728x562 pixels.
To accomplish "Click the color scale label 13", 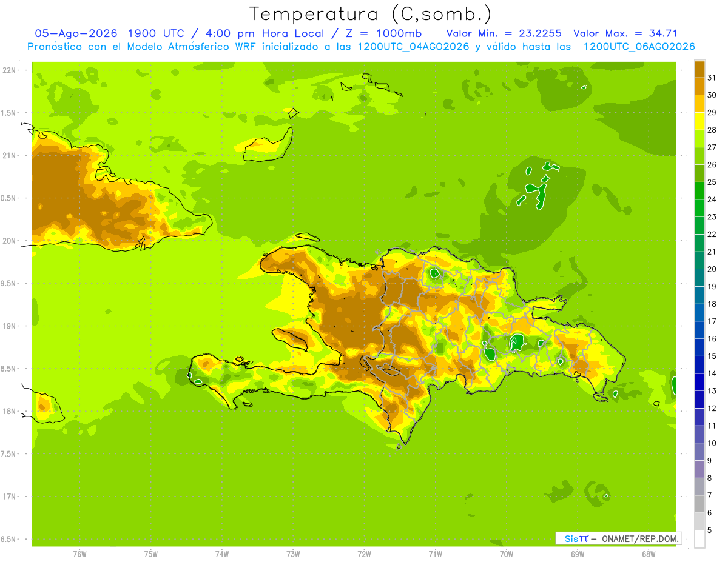I will click(x=712, y=391).
